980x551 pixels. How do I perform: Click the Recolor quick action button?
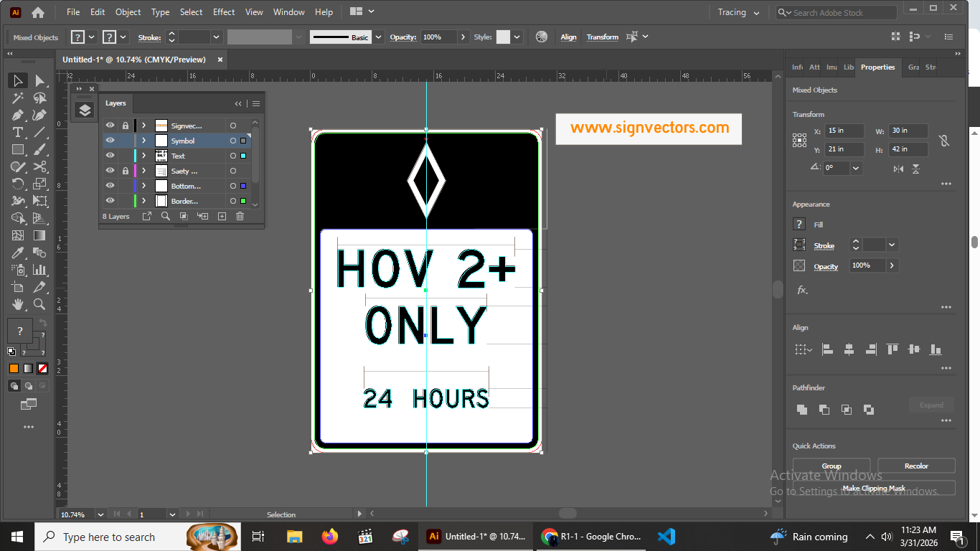click(x=916, y=466)
